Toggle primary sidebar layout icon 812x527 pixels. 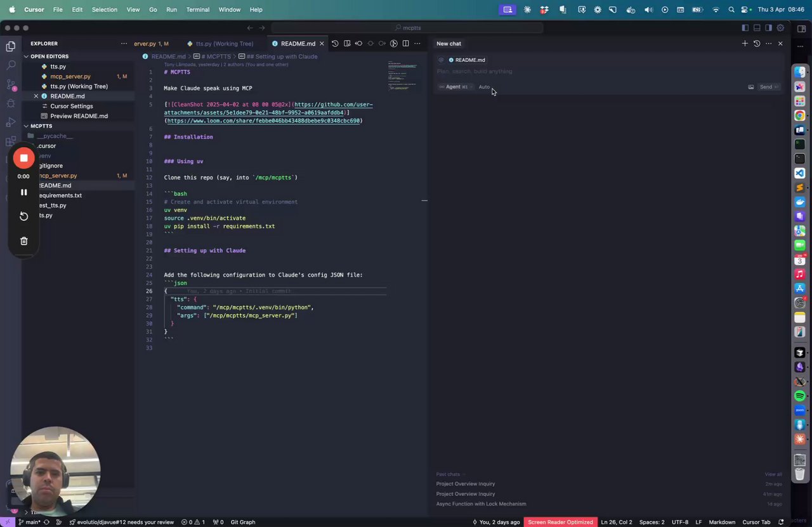[x=745, y=28]
